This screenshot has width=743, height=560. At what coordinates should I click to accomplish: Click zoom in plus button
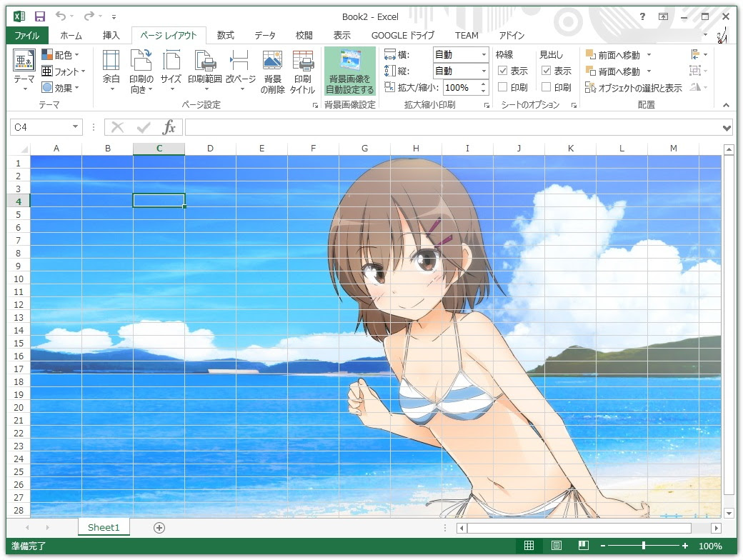tap(684, 546)
